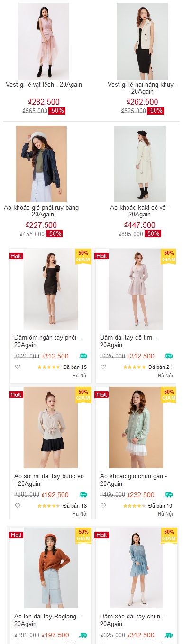Open Áo khoác gió phối ruy băng link
183x644 pixels.
pos(41,211)
